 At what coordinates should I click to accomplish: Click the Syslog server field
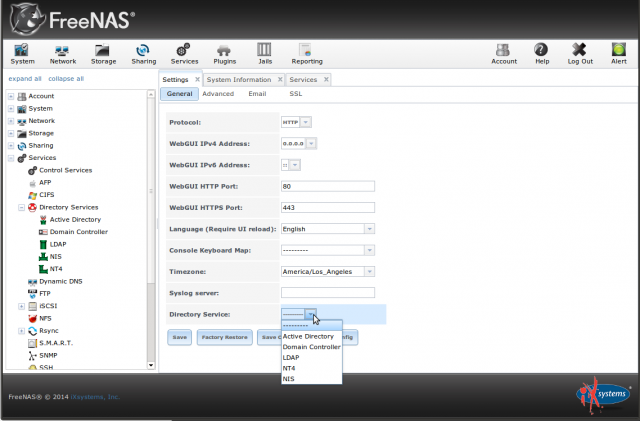[328, 292]
